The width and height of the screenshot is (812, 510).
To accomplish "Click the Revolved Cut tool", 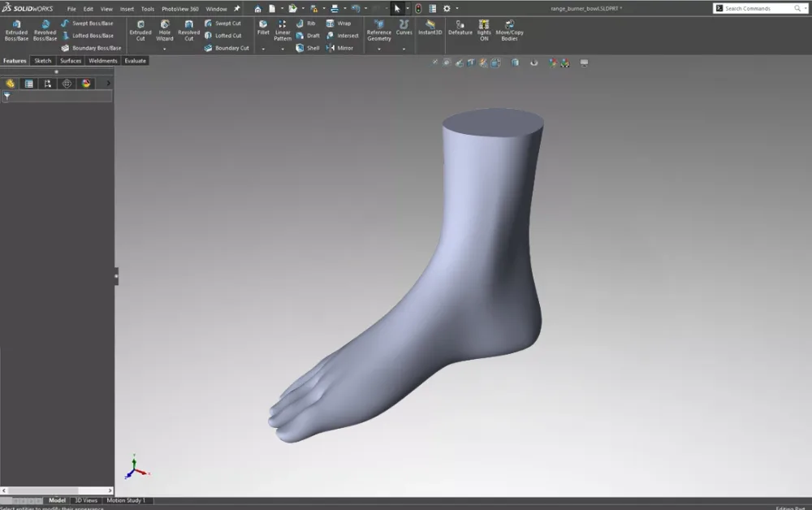I will click(x=188, y=30).
